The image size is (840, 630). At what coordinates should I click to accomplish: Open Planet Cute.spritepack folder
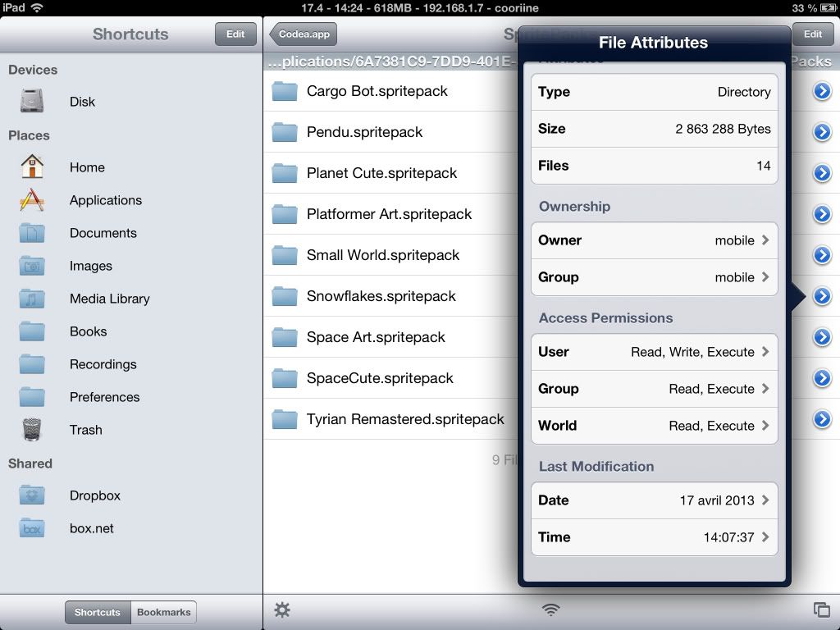pos(390,173)
